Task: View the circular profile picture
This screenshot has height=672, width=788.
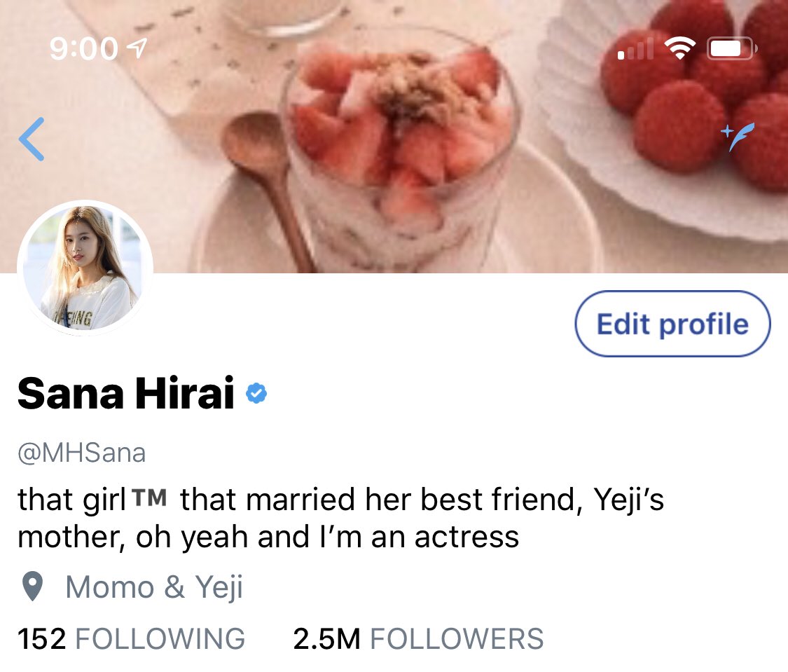Action: pos(85,268)
